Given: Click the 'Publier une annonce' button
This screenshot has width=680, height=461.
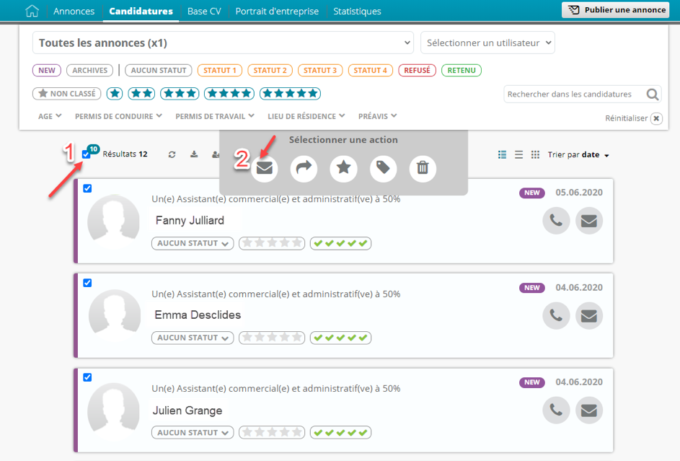Looking at the screenshot, I should point(615,11).
